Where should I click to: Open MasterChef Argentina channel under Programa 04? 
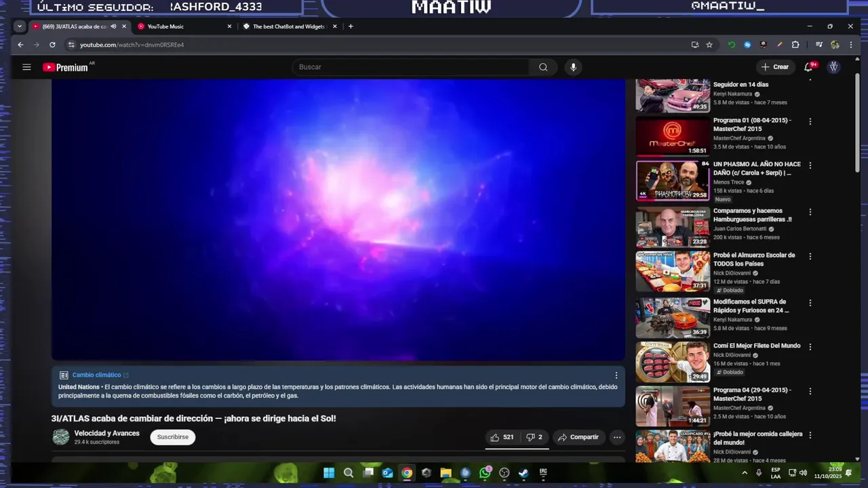tap(739, 407)
